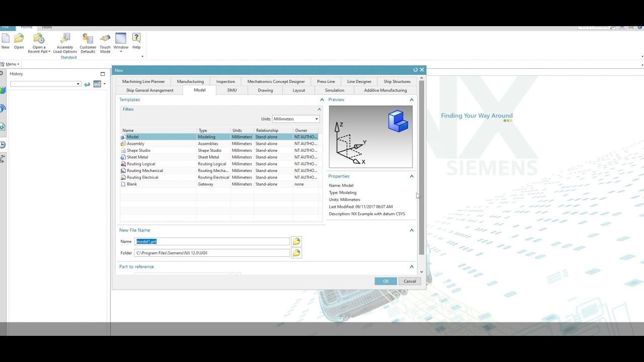Open the History panel combo box
644x362 pixels.
[45, 84]
